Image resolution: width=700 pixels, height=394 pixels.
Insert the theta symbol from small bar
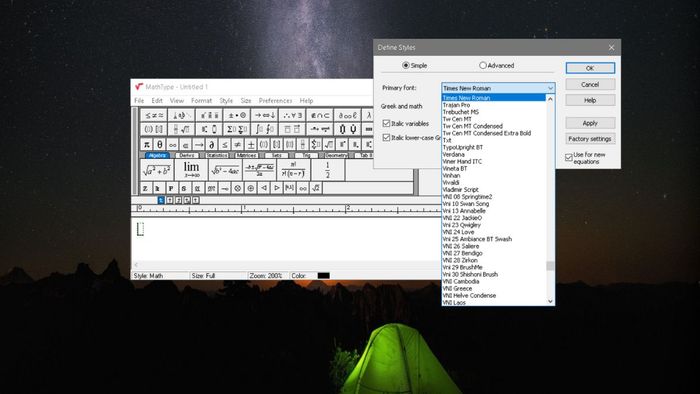pos(159,145)
